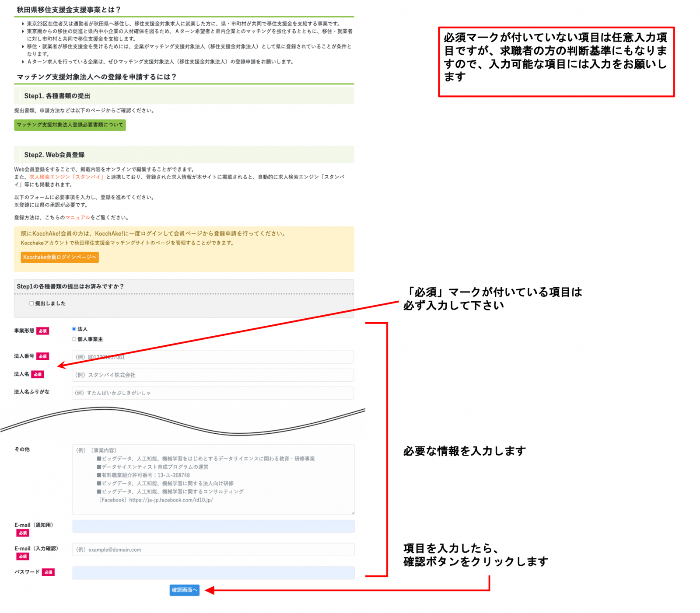Viewport: 700px width, 613px height.
Task: Click the 必須 badge beside 法人番号
Action: click(42, 356)
